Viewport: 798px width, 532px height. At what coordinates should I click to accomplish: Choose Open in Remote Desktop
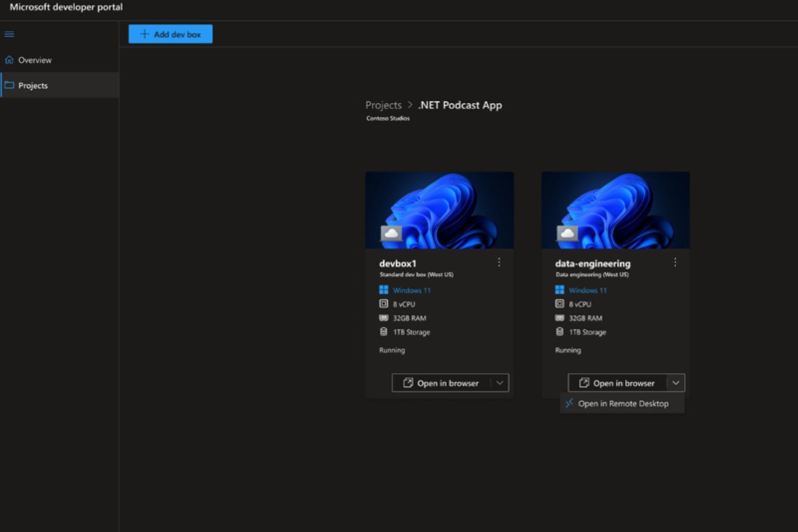(622, 403)
